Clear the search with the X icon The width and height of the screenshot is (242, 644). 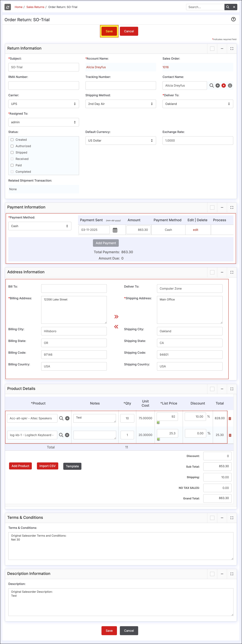tap(234, 7)
